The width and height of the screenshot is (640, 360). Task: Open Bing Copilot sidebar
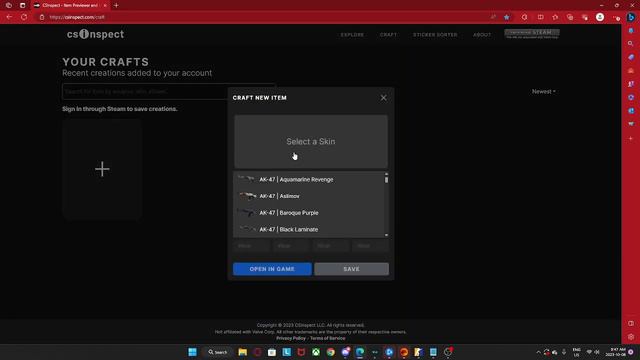coord(631,17)
